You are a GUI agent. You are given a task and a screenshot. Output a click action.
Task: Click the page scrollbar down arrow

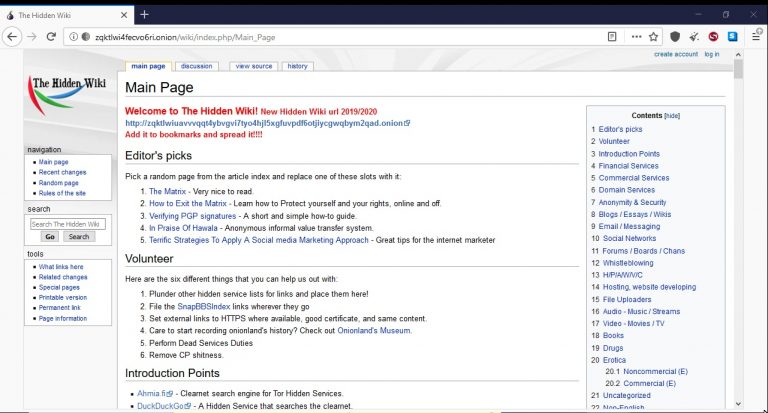(x=738, y=404)
